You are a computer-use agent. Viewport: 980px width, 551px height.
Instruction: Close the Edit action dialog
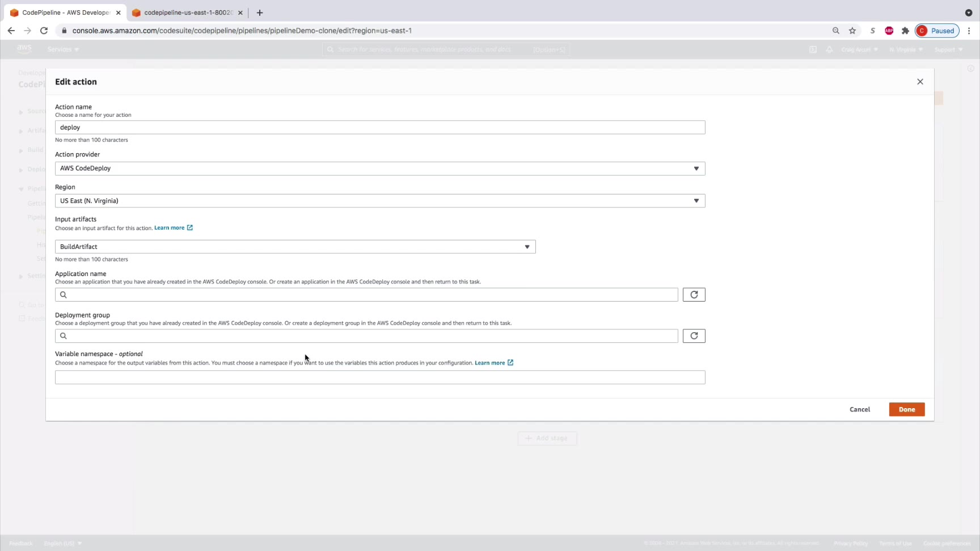tap(920, 82)
